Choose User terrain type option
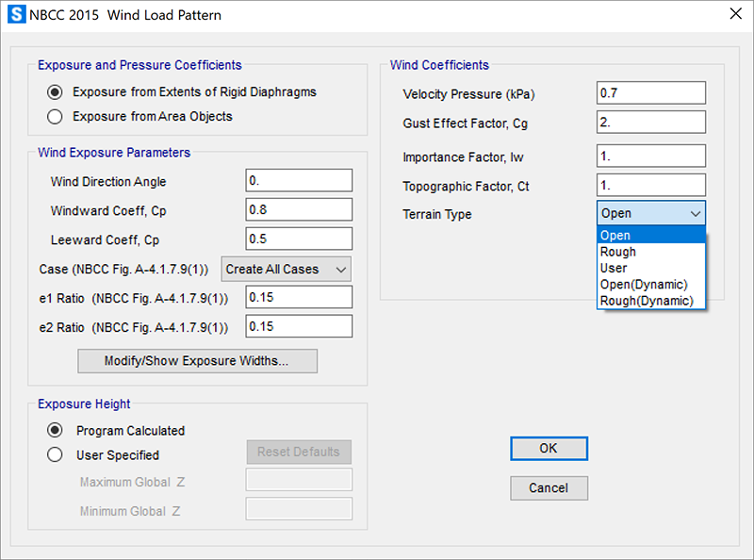 click(614, 268)
